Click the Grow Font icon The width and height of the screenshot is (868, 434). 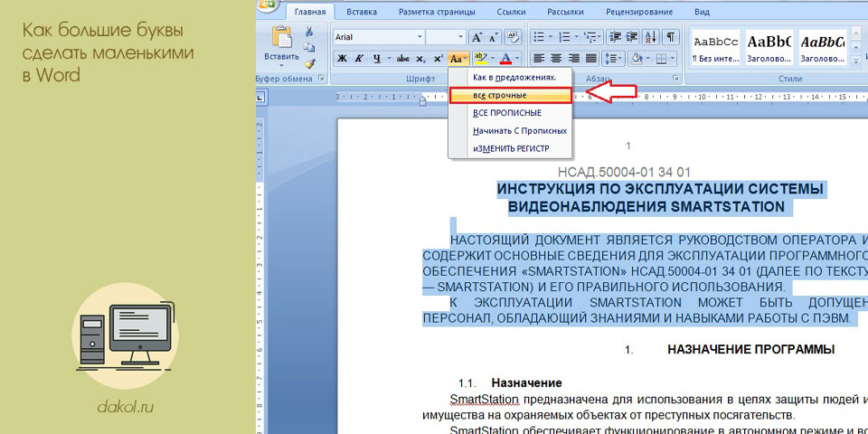click(476, 37)
